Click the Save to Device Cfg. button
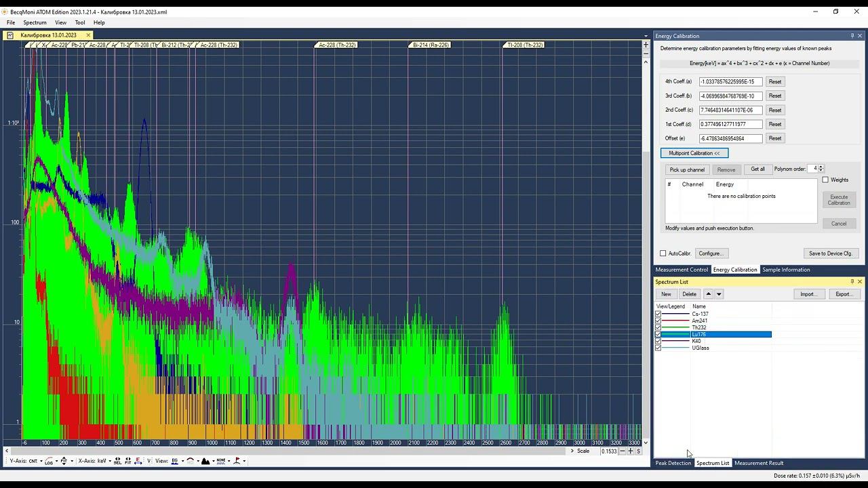The width and height of the screenshot is (868, 488). click(x=831, y=253)
